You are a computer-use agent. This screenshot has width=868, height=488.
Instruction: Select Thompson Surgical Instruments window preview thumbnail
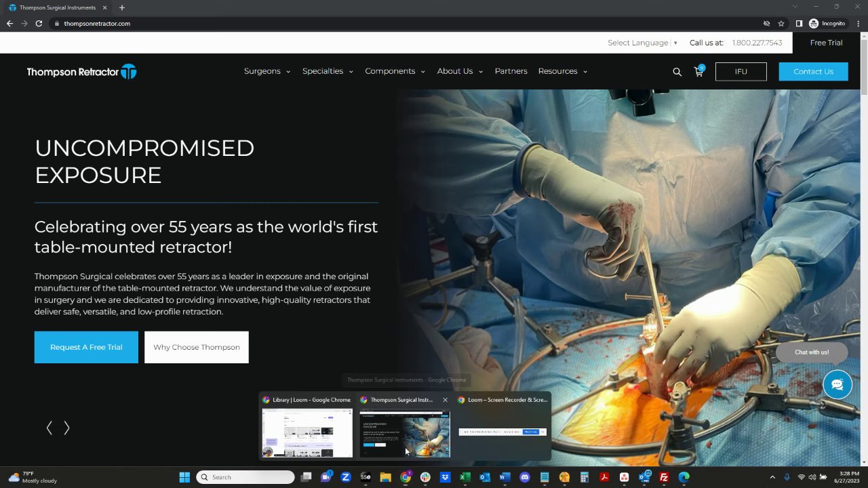405,434
